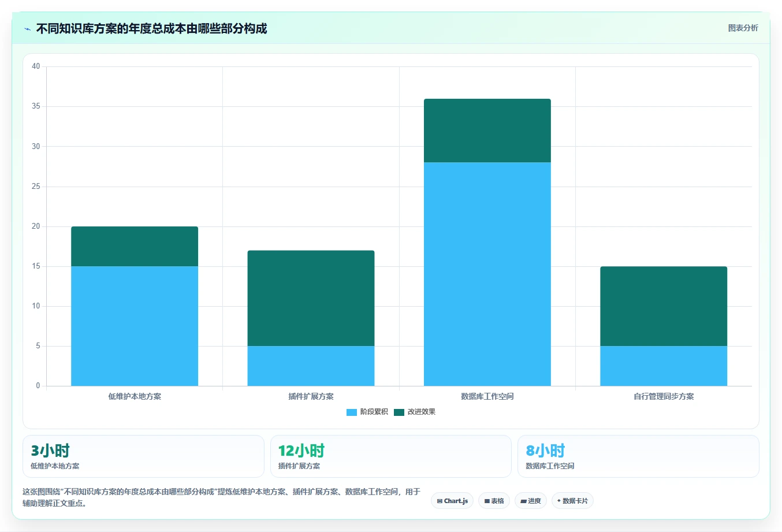The width and height of the screenshot is (782, 532).
Task: Select the 表格 tag
Action: click(494, 501)
